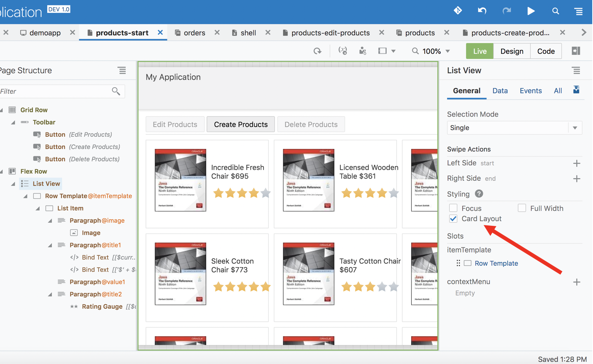Open the Page Structure options menu
Image resolution: width=593 pixels, height=364 pixels.
(122, 70)
